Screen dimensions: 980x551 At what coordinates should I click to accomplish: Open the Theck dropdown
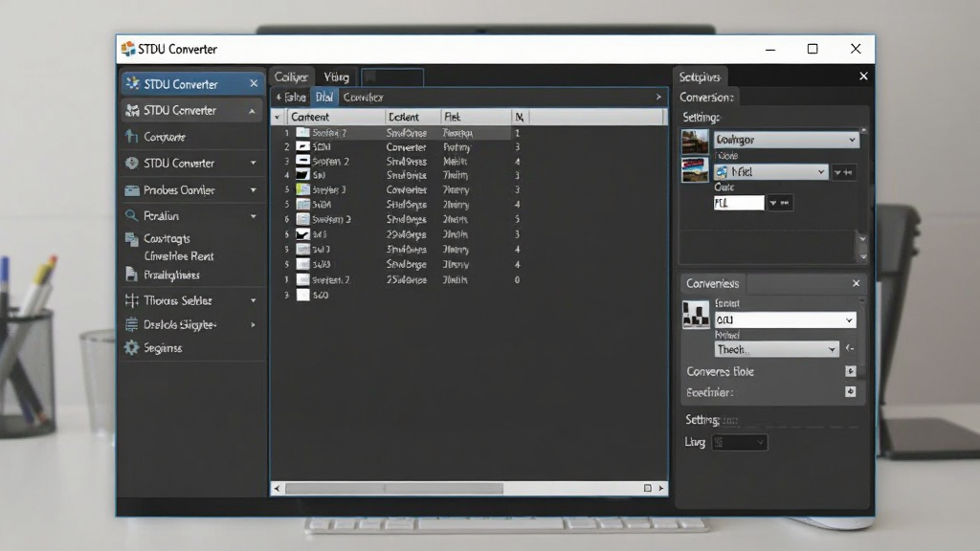[776, 349]
